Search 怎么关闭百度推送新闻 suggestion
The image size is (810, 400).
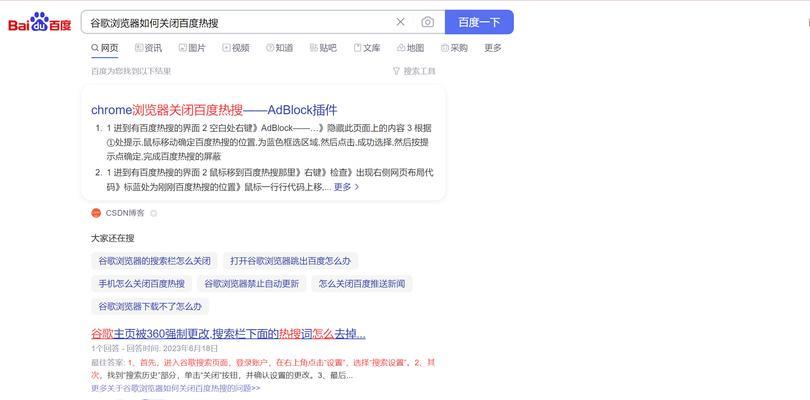[x=362, y=284]
